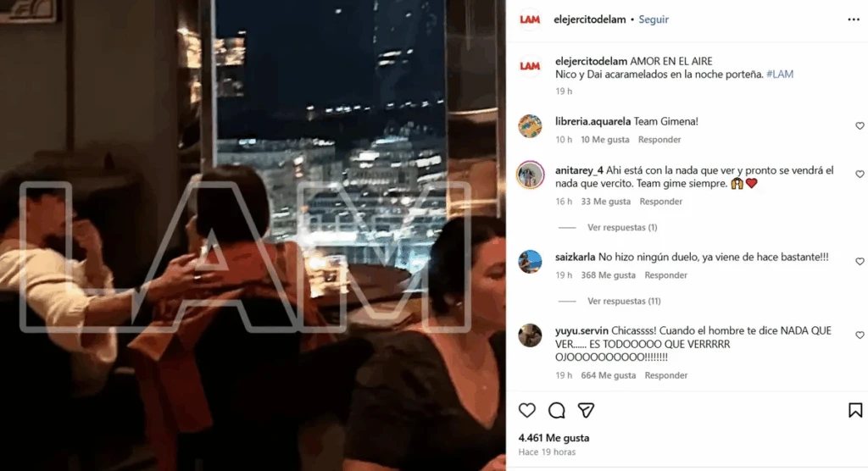
Task: Open elejercitodelam username in header
Action: click(590, 19)
